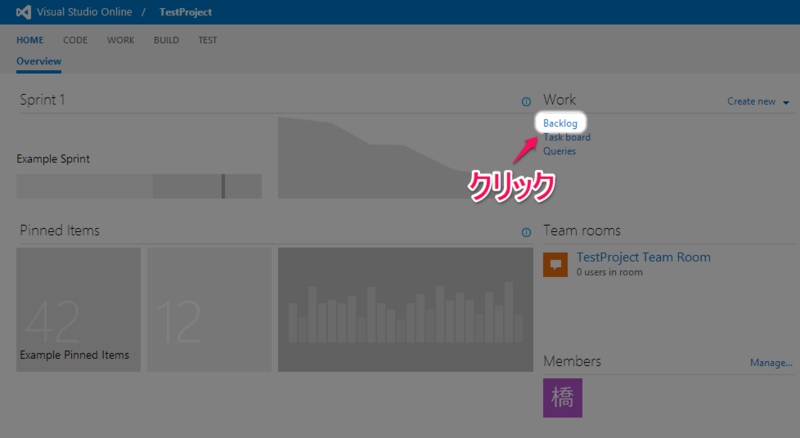This screenshot has width=800, height=438.
Task: Open the HOME menu tab
Action: point(30,40)
